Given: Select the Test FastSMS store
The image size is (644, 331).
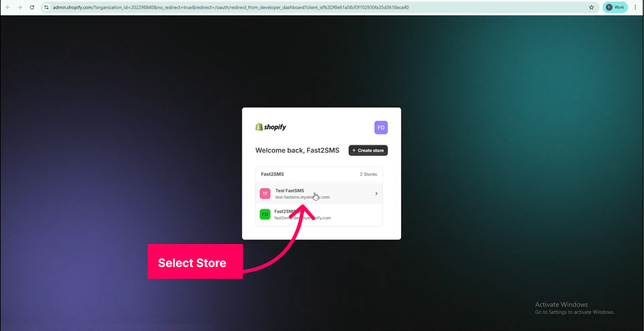Looking at the screenshot, I should (302, 193).
